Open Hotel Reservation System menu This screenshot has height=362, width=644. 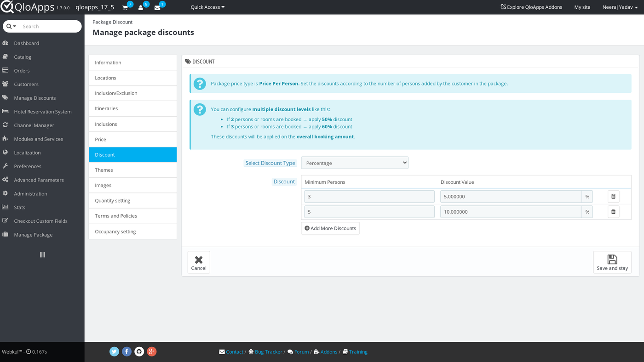point(42,112)
